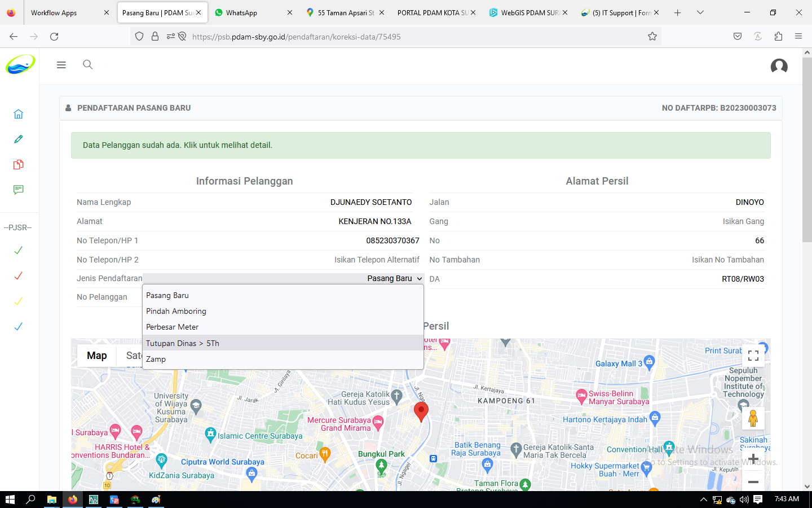Switch to WhatsApp tab
Viewport: 812px width, 508px height.
point(254,12)
